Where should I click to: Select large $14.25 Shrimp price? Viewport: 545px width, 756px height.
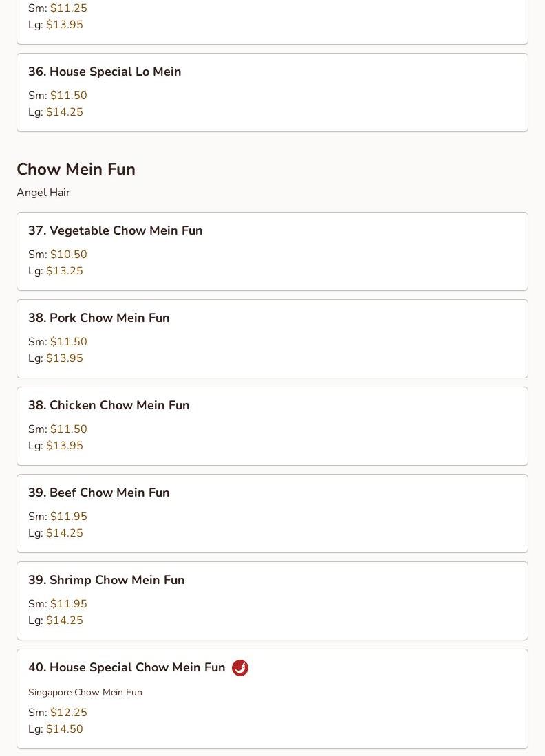pos(65,620)
